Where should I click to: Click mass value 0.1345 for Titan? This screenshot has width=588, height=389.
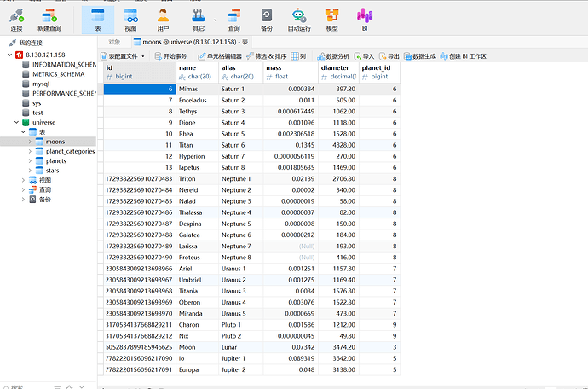coord(291,145)
